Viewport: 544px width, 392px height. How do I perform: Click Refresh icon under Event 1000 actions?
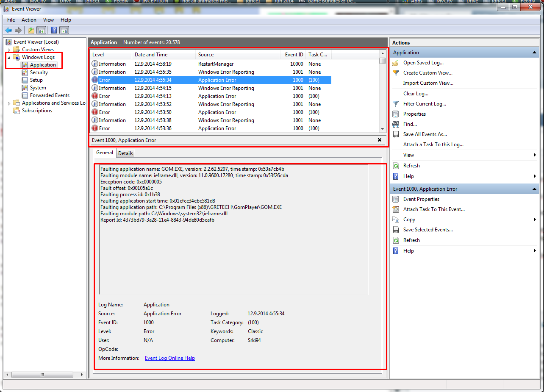tap(396, 240)
